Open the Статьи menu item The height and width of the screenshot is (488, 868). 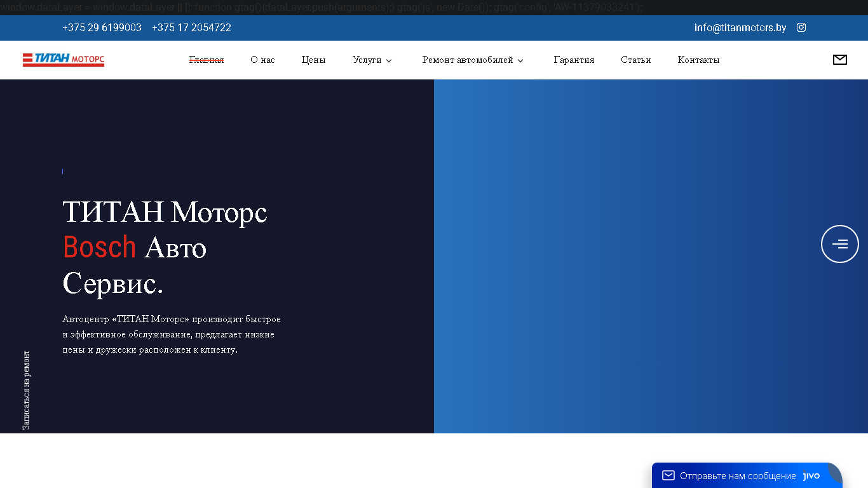coord(636,60)
